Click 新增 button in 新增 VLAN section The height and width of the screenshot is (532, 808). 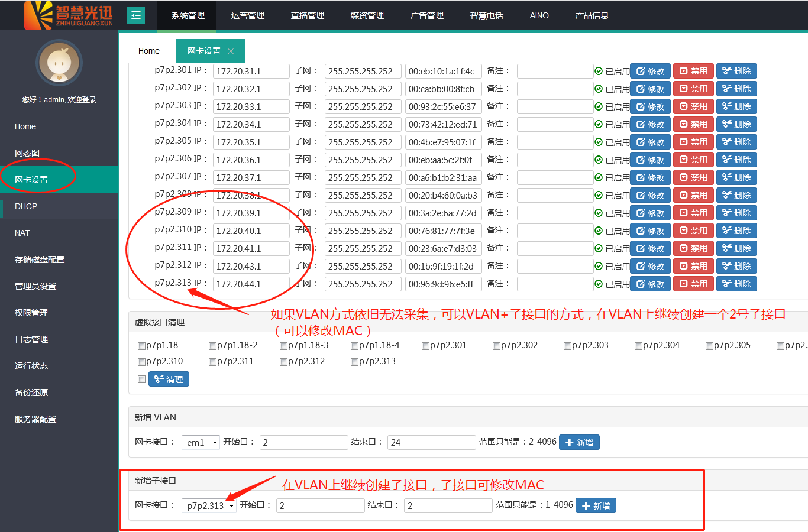coord(578,442)
